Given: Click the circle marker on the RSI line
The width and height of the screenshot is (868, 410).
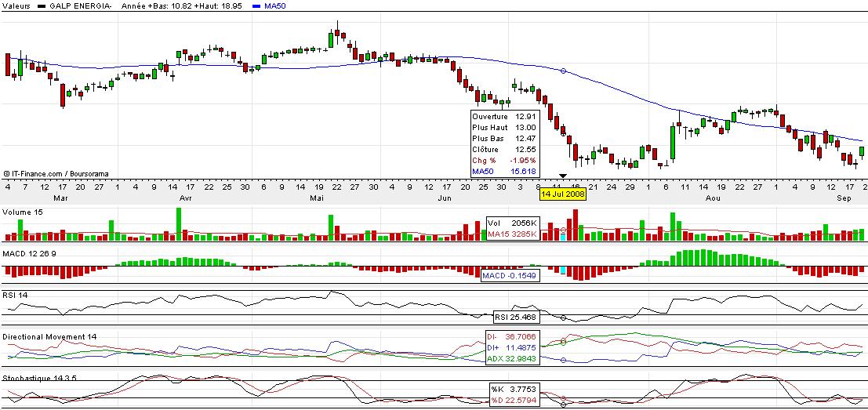Looking at the screenshot, I should [564, 317].
